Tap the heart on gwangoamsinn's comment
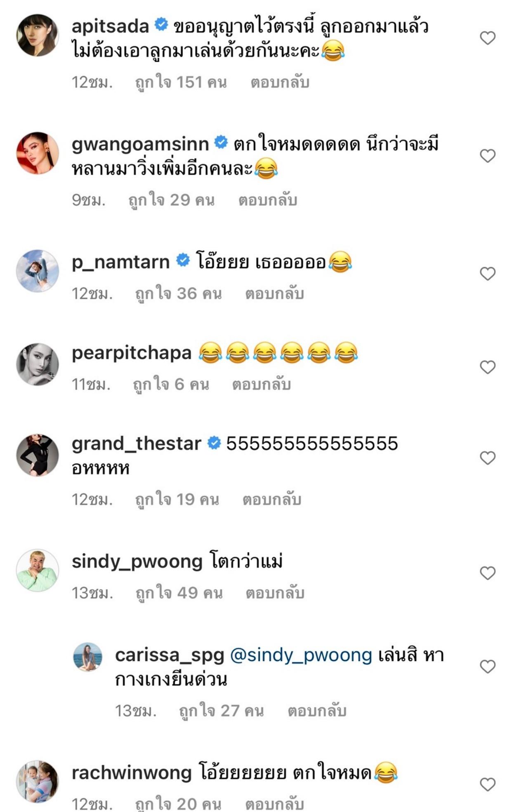This screenshot has width=528, height=812. tap(488, 156)
